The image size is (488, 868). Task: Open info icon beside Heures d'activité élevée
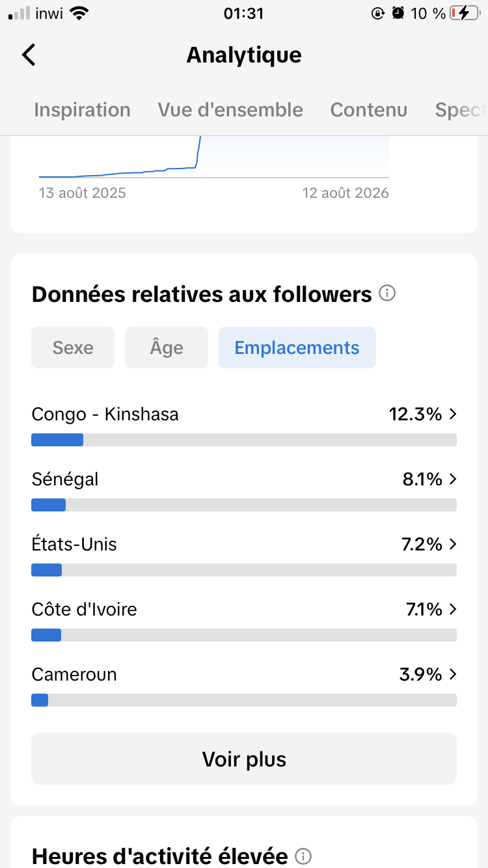coord(303,856)
